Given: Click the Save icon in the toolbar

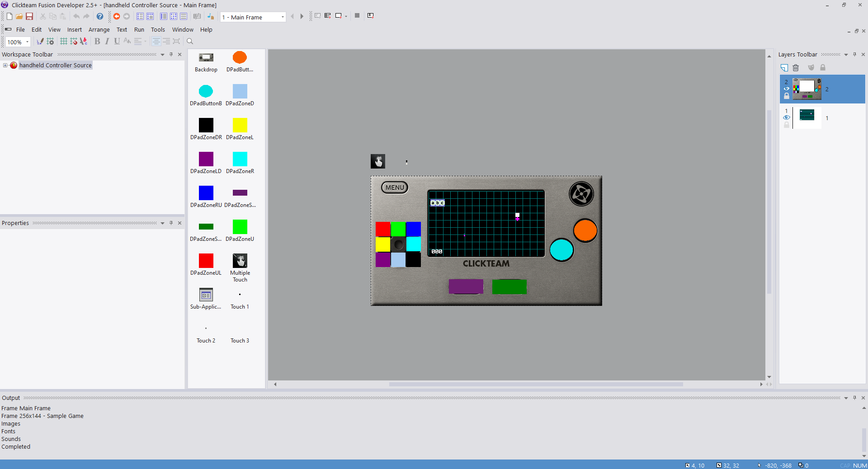Looking at the screenshot, I should pos(29,16).
